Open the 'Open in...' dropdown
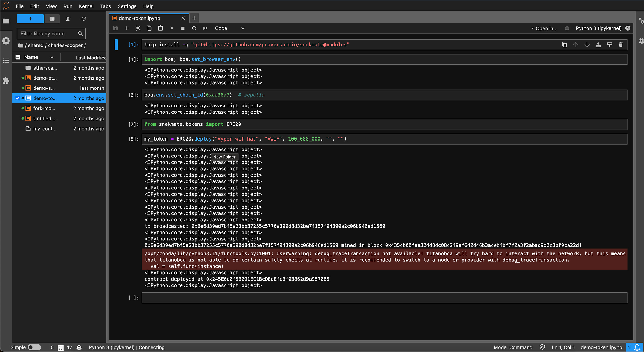The image size is (644, 352). [544, 28]
